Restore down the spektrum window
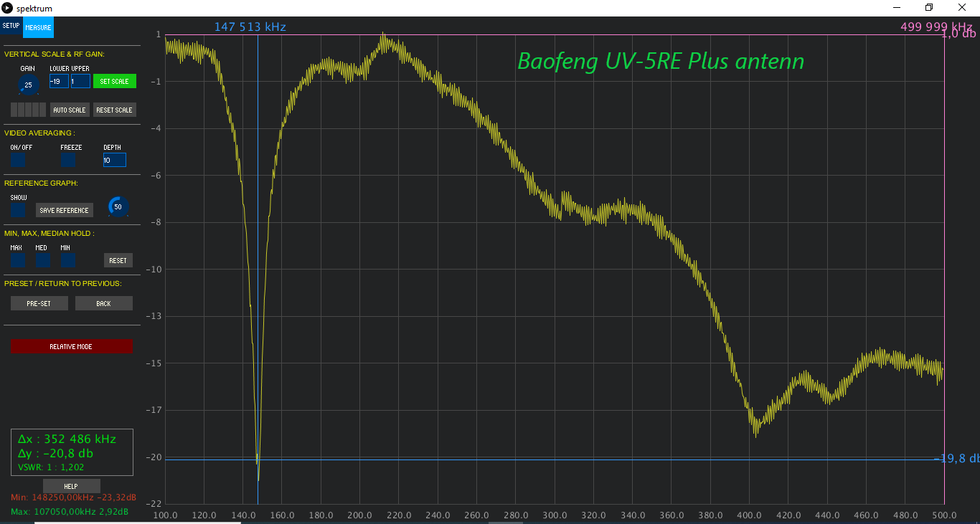 coord(929,8)
